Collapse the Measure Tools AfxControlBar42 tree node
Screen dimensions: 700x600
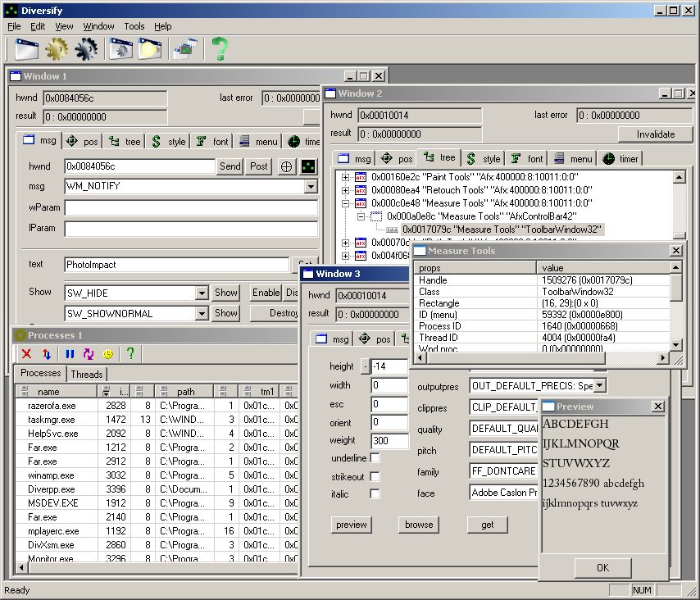tap(361, 216)
